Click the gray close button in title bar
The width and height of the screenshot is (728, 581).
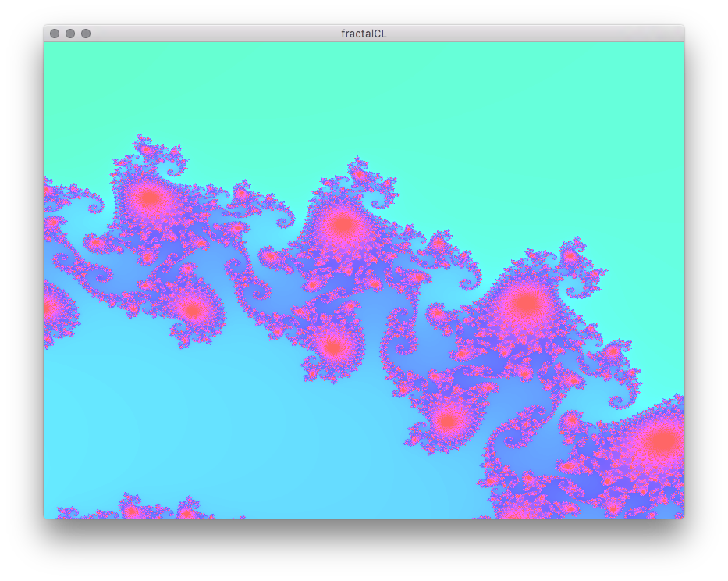click(x=55, y=34)
